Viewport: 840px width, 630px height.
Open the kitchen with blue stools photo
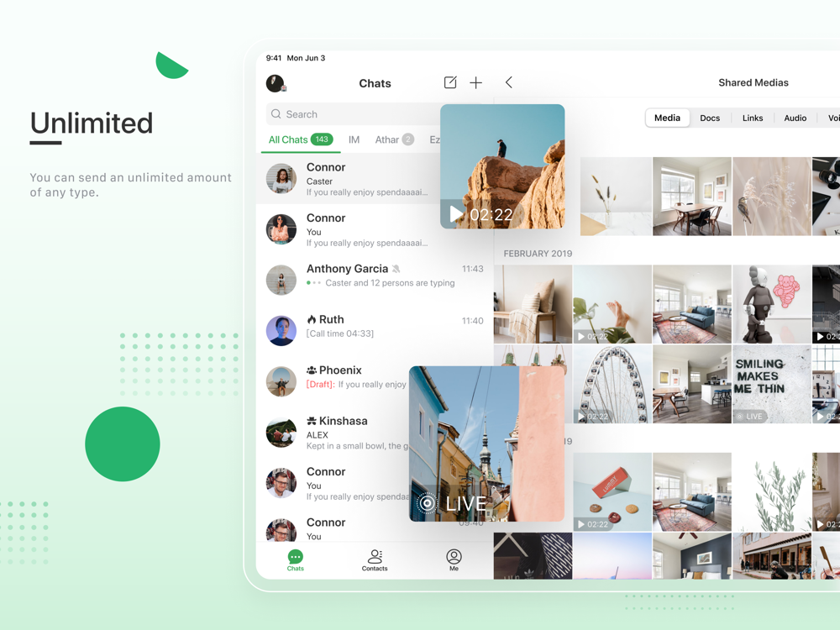coord(691,384)
